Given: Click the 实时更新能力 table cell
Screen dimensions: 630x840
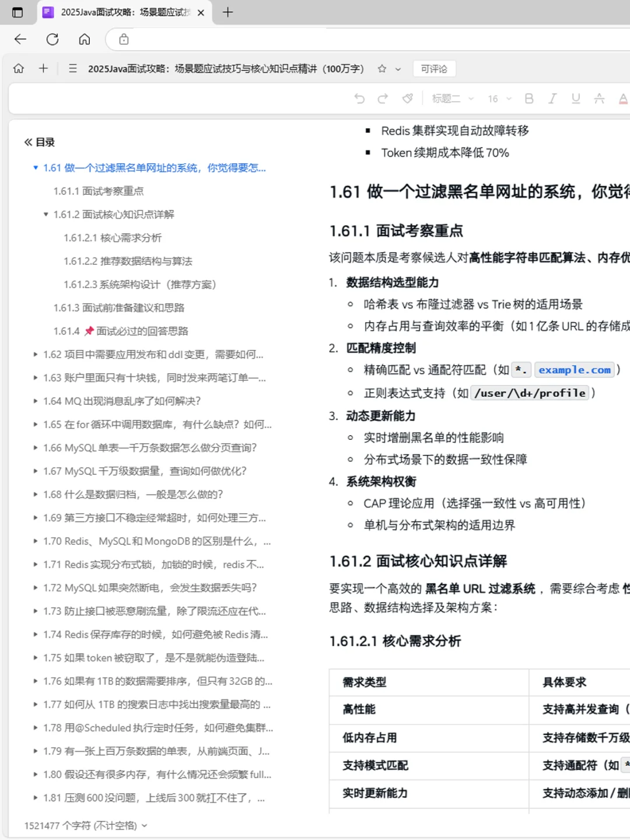Looking at the screenshot, I should click(x=429, y=793).
